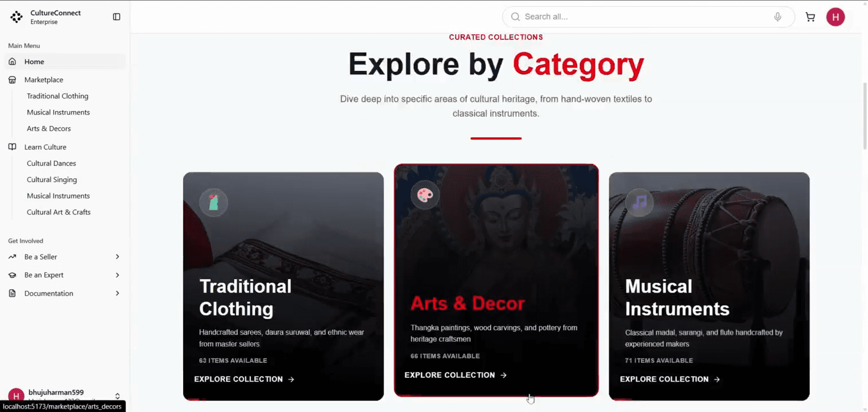868x412 pixels.
Task: Click the Arts & Decor card title
Action: click(467, 303)
